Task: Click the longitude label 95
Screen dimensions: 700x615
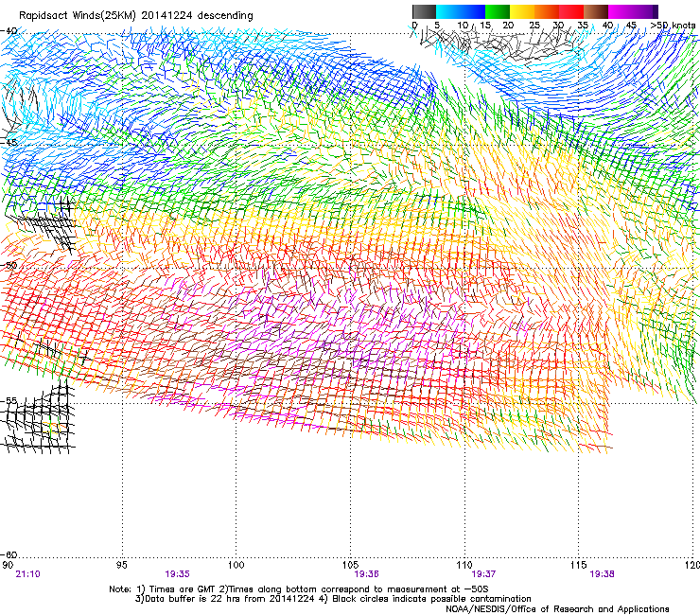Action: click(x=121, y=565)
